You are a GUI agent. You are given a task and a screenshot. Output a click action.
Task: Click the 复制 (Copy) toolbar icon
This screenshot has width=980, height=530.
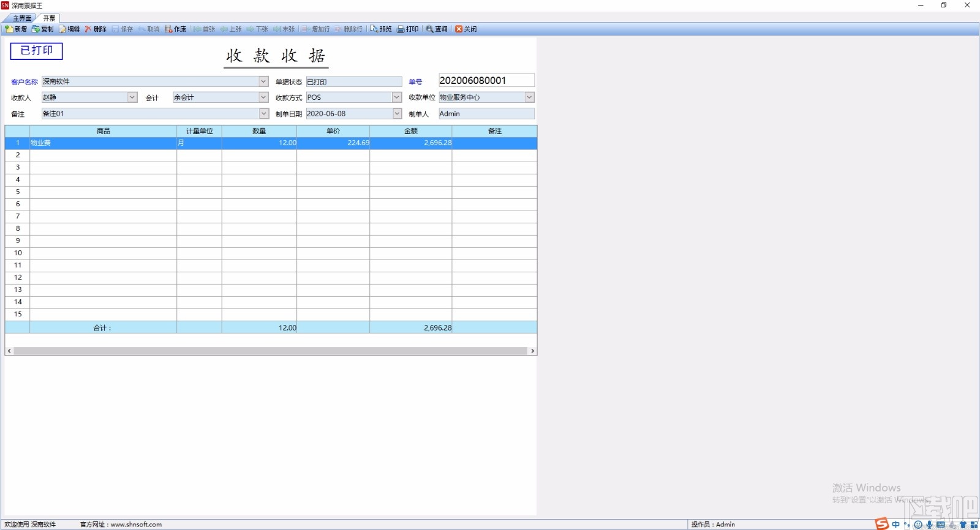click(x=43, y=29)
